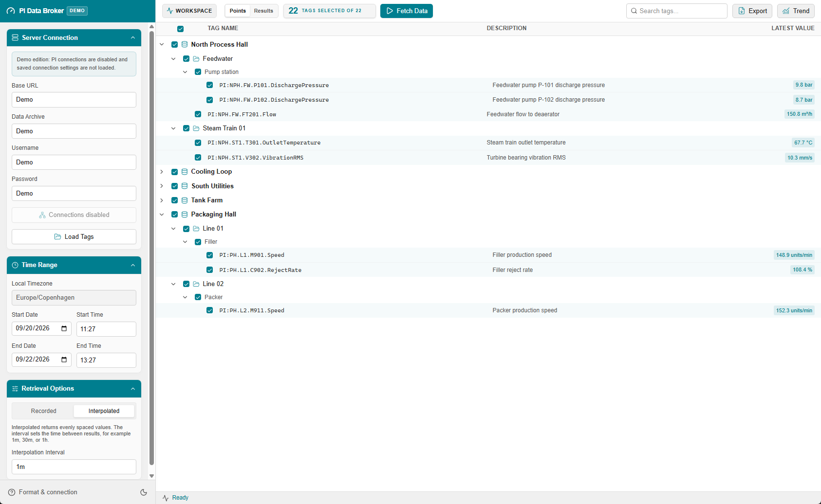
Task: Click the Retrieval Options sliders icon
Action: [15, 389]
